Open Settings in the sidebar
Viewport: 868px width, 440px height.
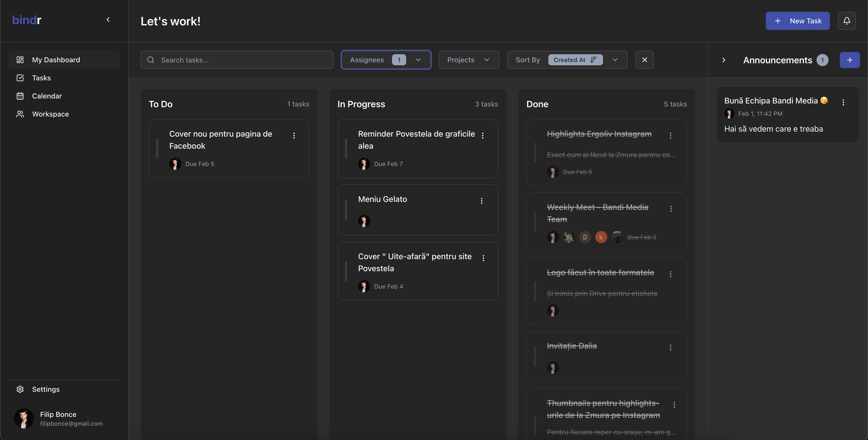click(45, 389)
